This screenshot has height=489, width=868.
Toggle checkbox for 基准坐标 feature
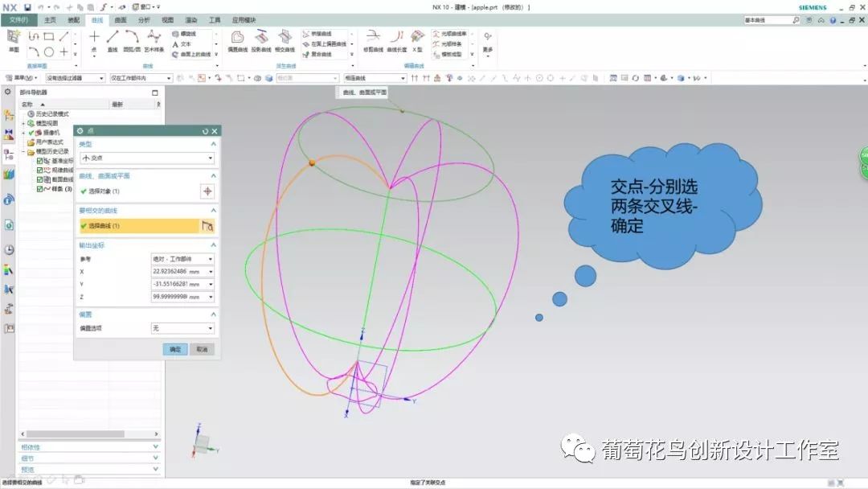40,161
